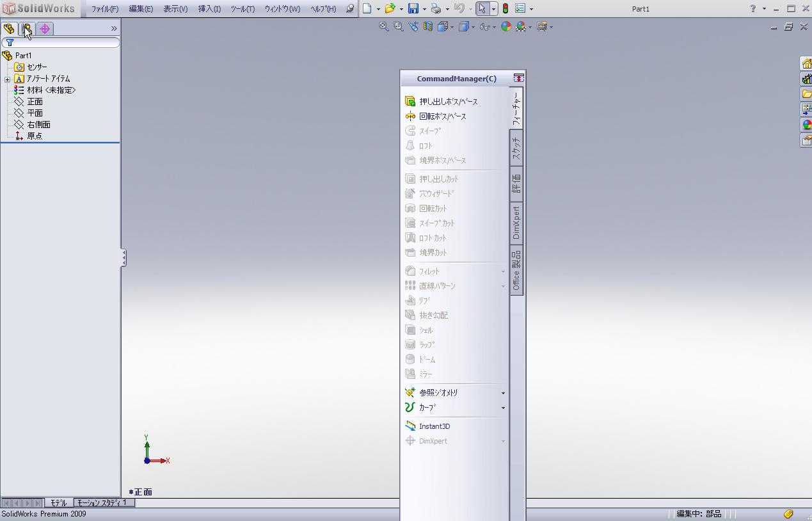Open the カーブ dropdown arrow
This screenshot has height=521, width=812.
click(503, 408)
